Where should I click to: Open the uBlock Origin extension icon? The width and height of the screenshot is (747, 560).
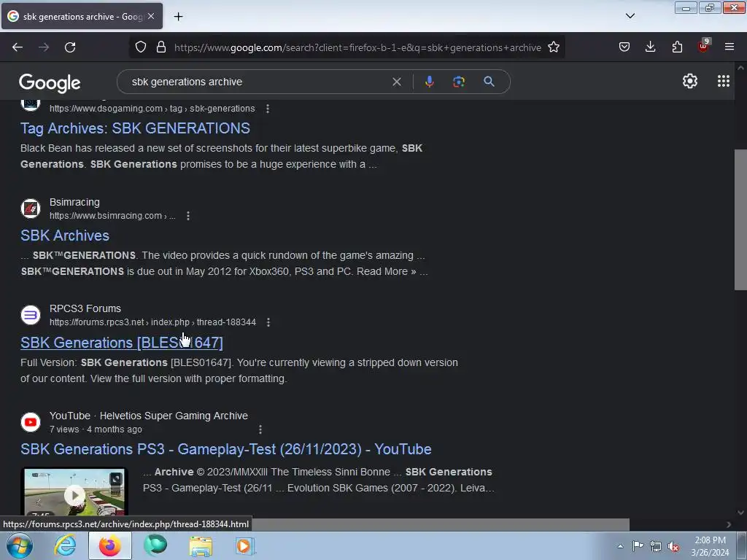pyautogui.click(x=704, y=46)
